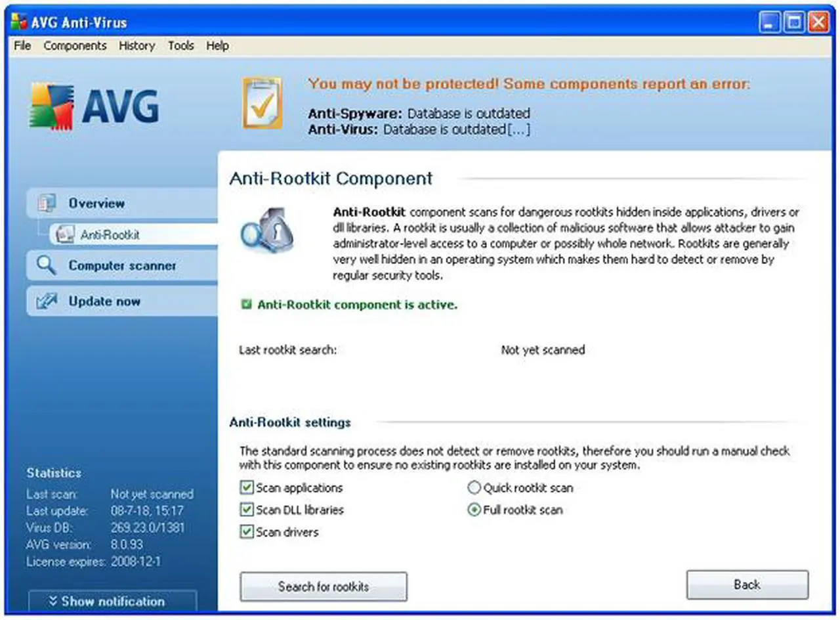Toggle the Scan DLL libraries checkbox
Screen dimensions: 840x620
click(247, 510)
